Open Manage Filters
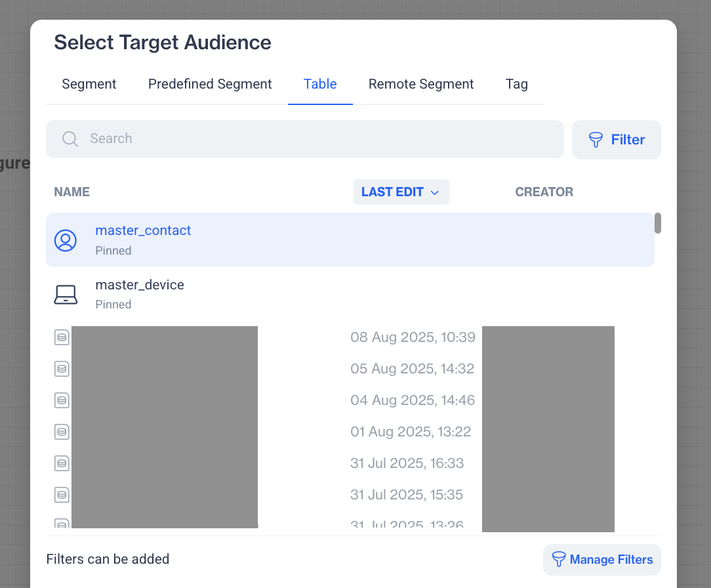711x588 pixels. 601,560
